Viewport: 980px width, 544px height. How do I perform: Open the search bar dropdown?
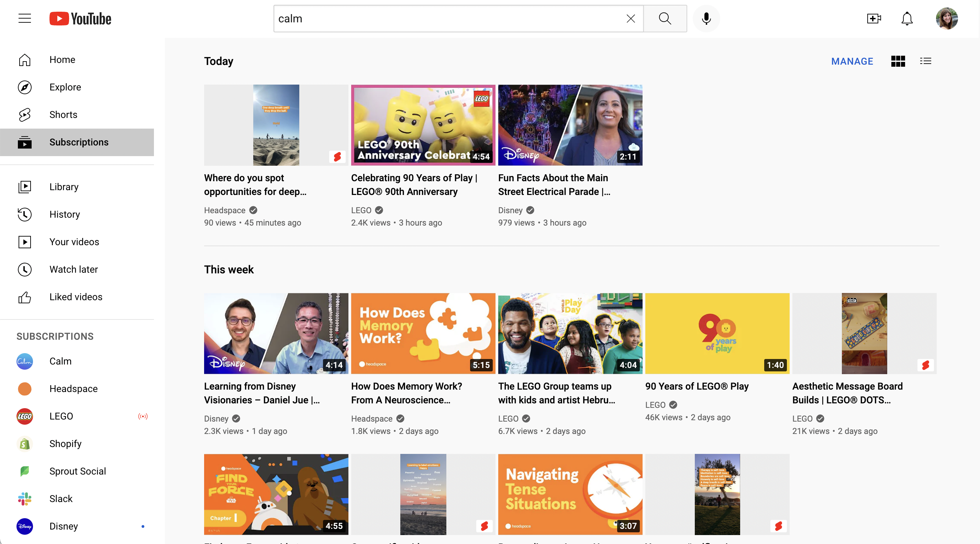[455, 18]
